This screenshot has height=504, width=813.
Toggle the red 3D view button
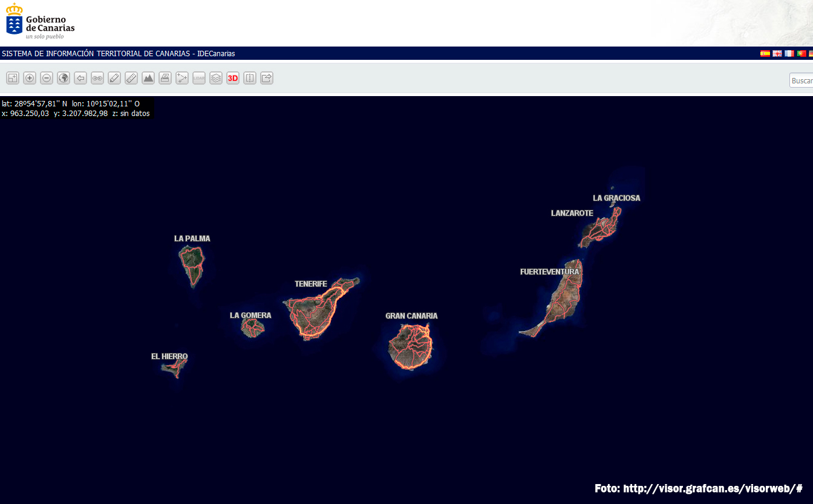[x=233, y=78]
